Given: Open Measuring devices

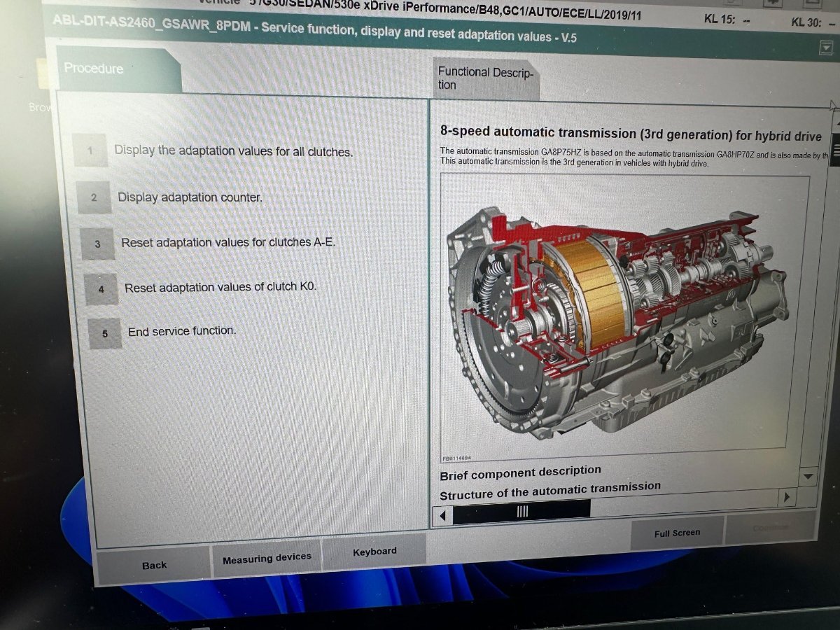Looking at the screenshot, I should tap(267, 558).
